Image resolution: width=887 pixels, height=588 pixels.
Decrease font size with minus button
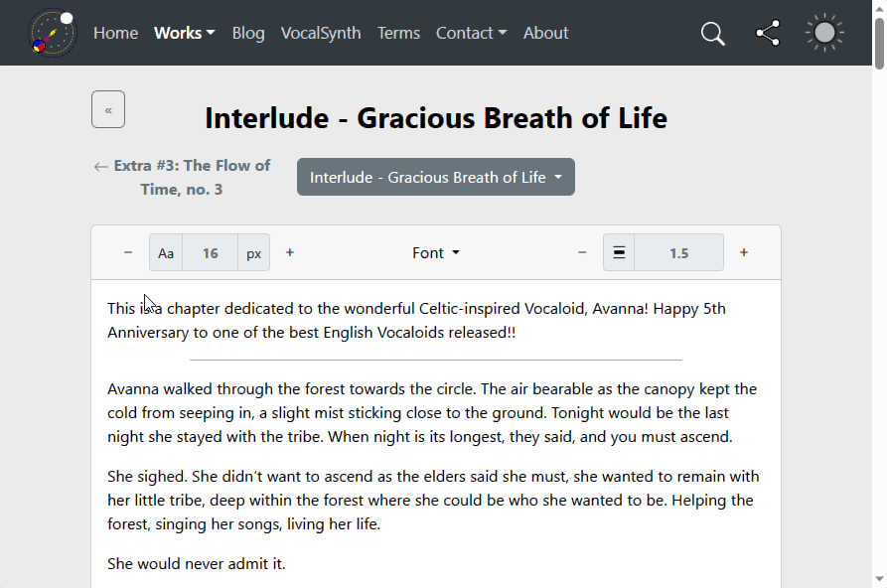click(128, 252)
